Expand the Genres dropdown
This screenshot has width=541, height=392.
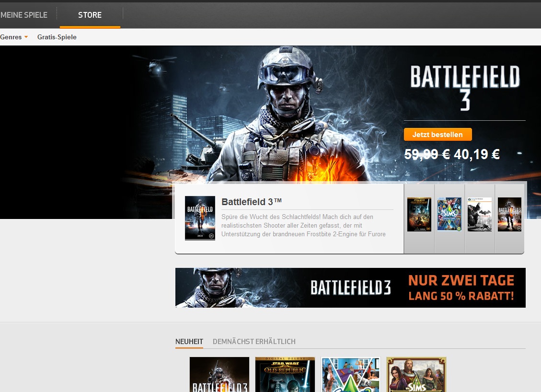pos(14,37)
